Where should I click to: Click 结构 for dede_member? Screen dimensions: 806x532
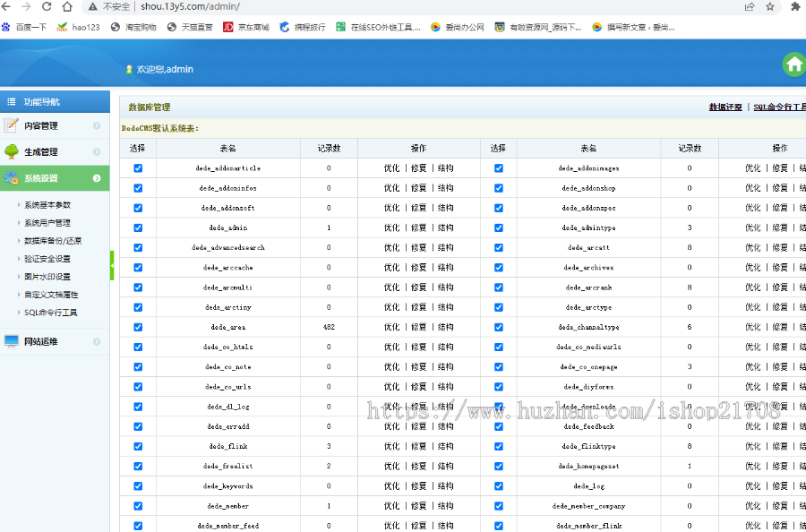tap(446, 506)
